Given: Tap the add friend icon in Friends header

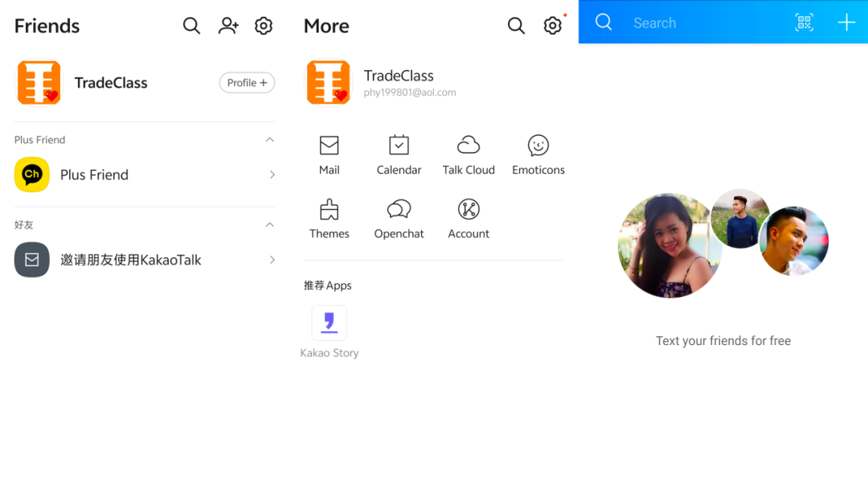Looking at the screenshot, I should 228,26.
